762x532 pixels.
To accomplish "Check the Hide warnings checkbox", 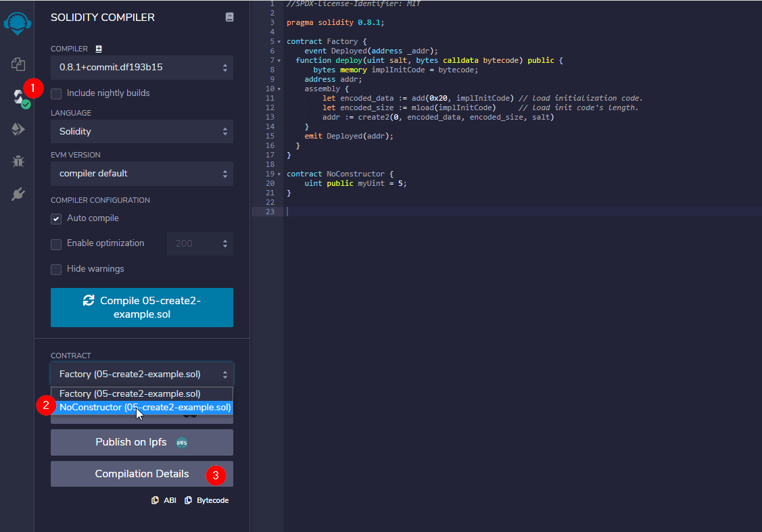I will pyautogui.click(x=56, y=269).
